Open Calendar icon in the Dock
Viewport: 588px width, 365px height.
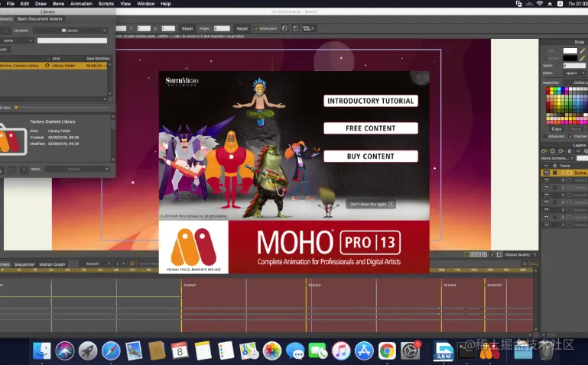180,351
